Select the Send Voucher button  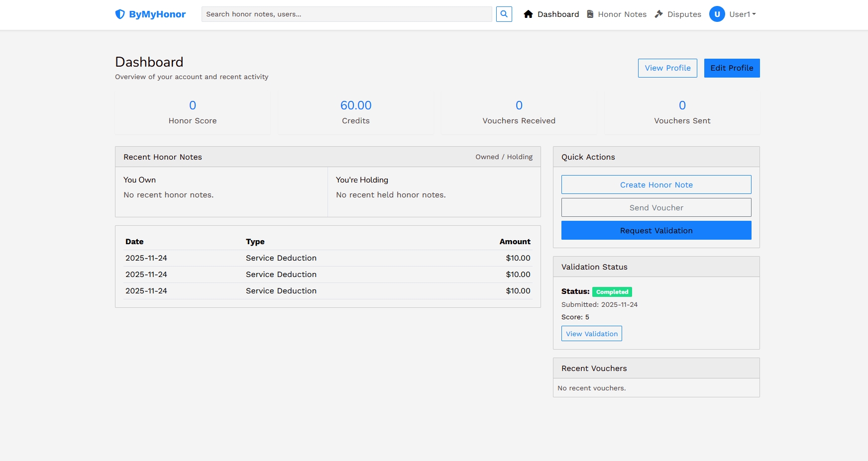tap(656, 207)
